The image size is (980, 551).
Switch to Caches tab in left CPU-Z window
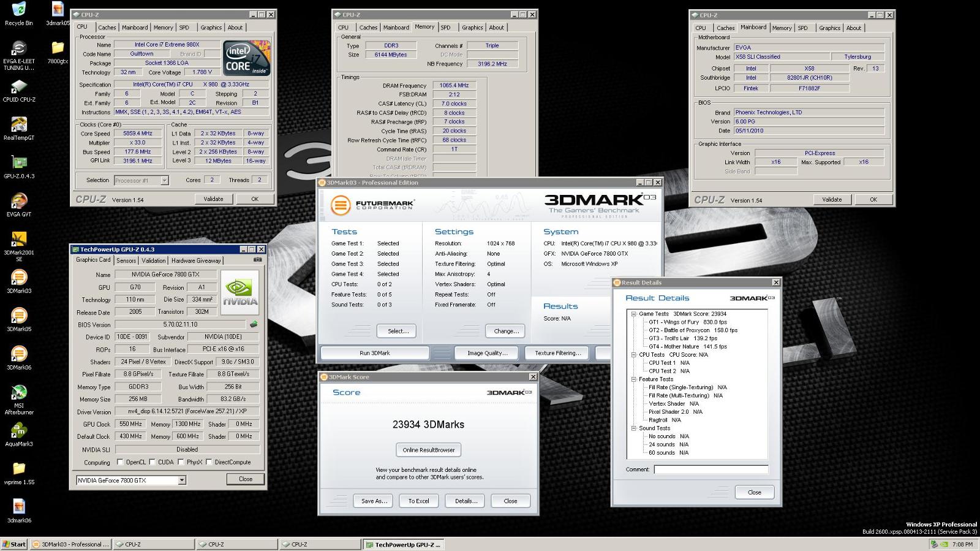(107, 28)
